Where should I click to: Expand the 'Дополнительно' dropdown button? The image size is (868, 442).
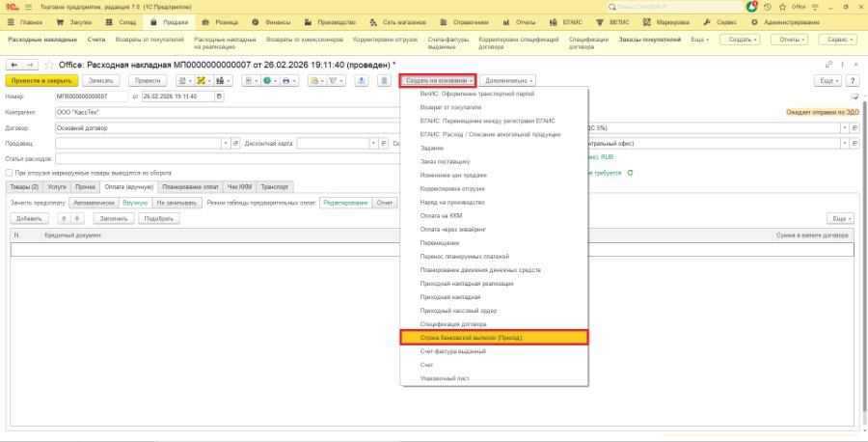click(507, 81)
